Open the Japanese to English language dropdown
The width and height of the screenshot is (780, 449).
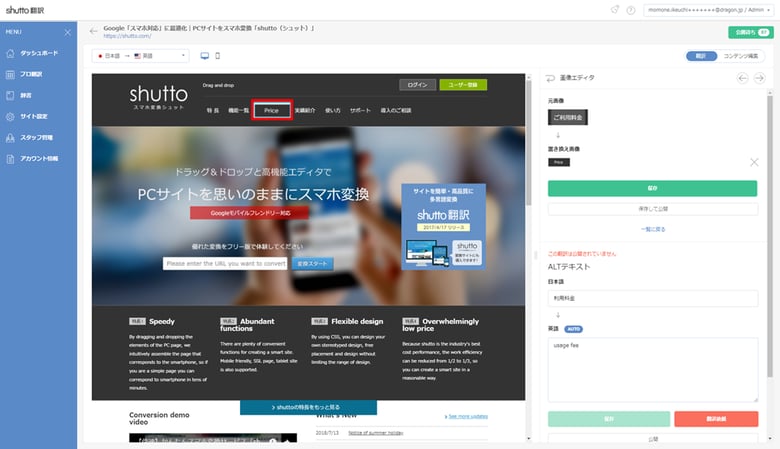(x=141, y=56)
